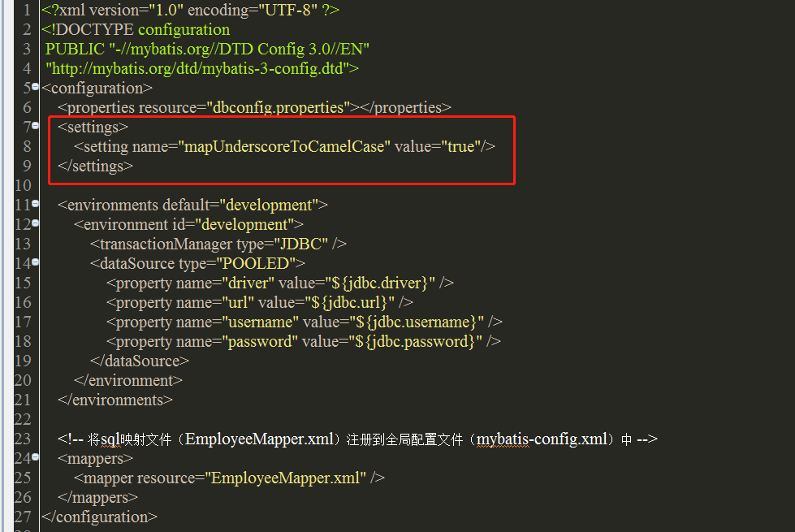Click the DOCTYPE configuration declaration
This screenshot has height=532, width=795.
pyautogui.click(x=134, y=29)
